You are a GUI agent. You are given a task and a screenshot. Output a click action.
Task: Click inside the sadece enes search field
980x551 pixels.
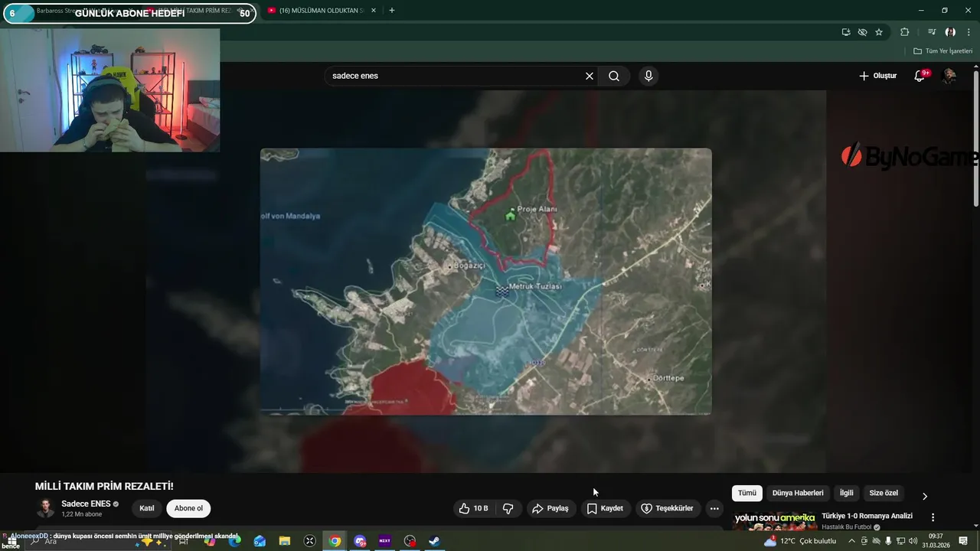click(x=456, y=76)
